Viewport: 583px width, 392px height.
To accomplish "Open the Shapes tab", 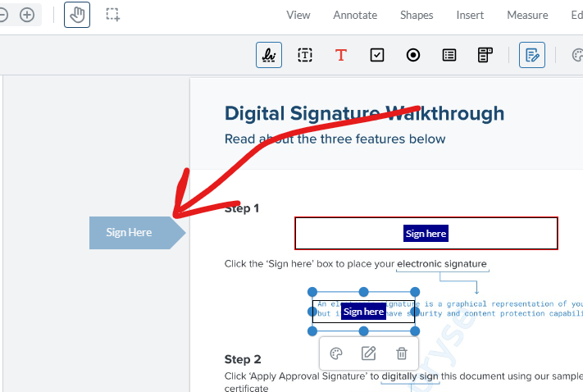I will 417,15.
